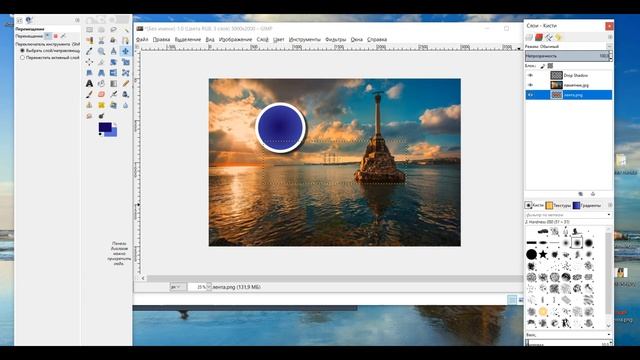640x360 pixels.
Task: Select the Clone stamp tool
Action: (89, 105)
